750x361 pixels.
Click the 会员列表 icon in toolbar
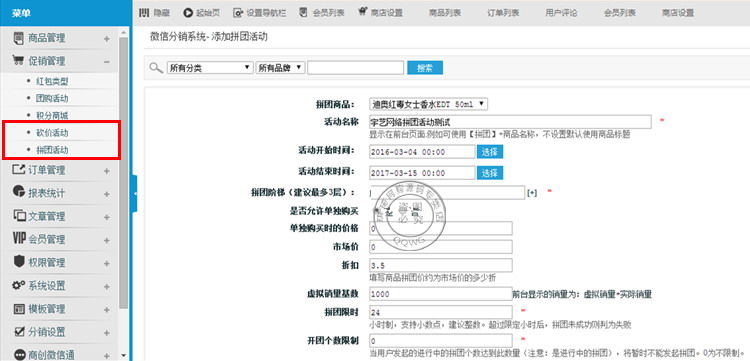point(303,12)
